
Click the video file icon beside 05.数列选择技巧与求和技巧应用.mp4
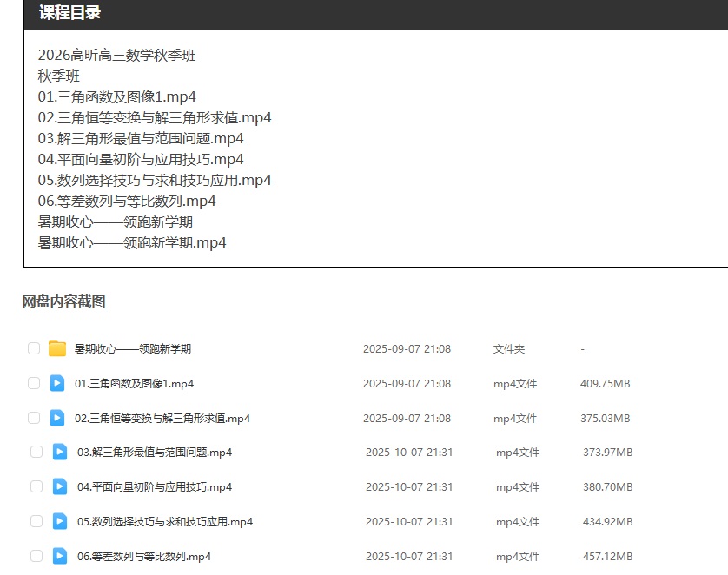coord(60,521)
